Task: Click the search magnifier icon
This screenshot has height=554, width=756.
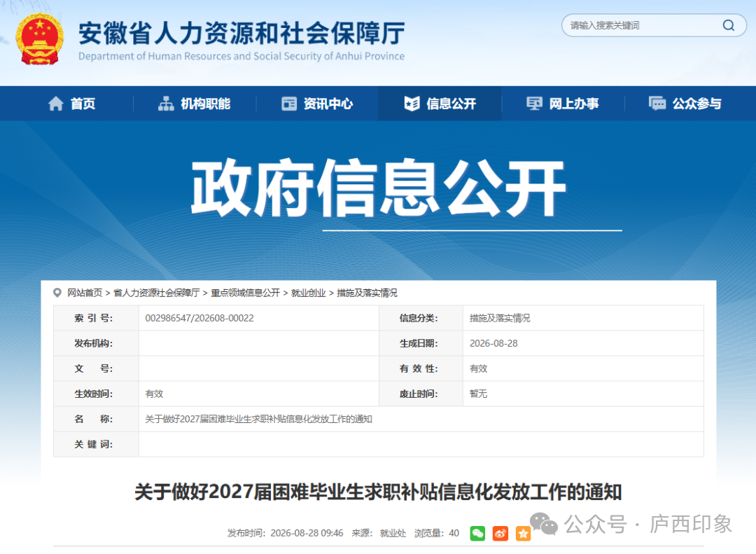Action: [728, 25]
